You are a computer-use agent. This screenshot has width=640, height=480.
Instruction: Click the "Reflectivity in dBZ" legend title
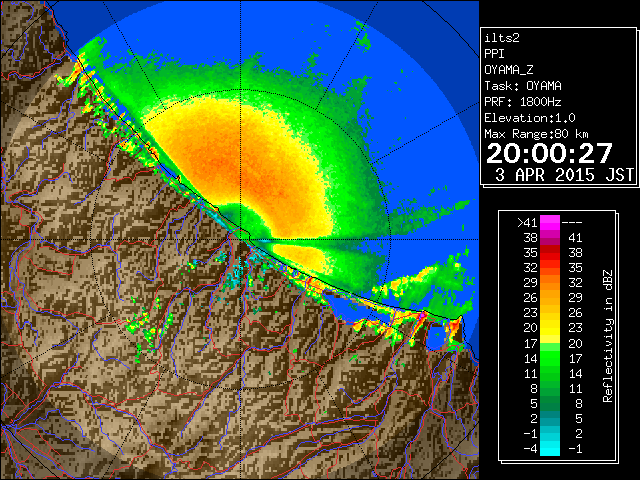[608, 336]
